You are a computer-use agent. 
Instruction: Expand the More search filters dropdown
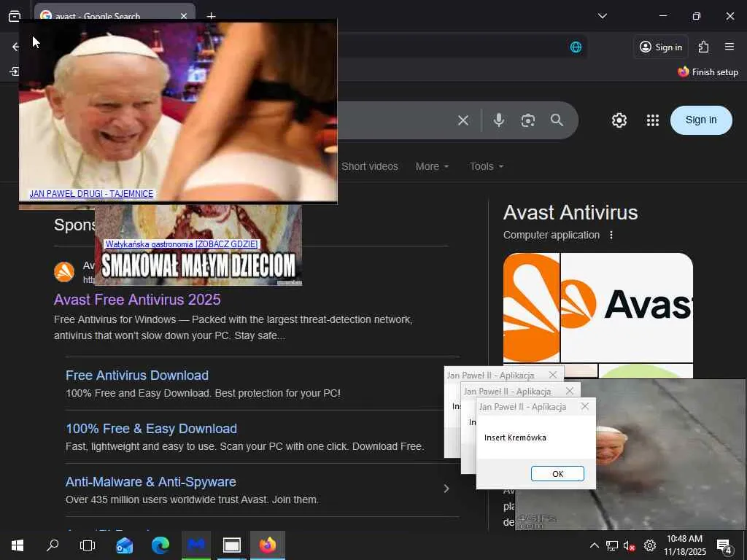point(432,166)
